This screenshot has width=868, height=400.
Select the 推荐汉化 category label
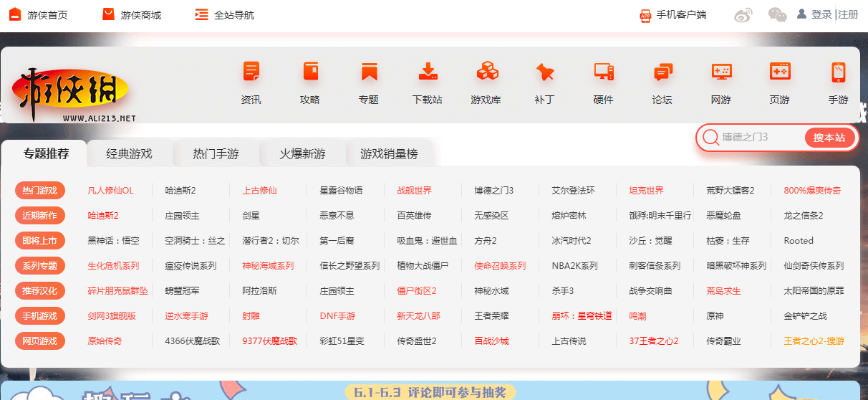point(40,290)
